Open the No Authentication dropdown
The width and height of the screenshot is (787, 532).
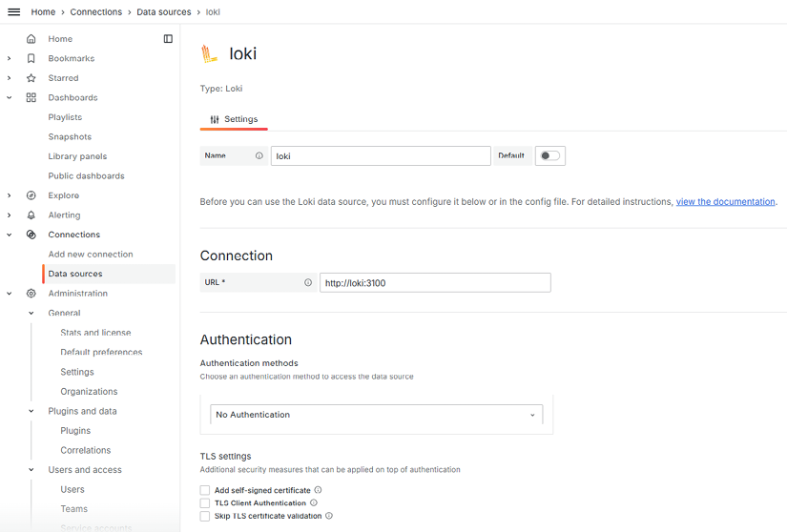377,414
